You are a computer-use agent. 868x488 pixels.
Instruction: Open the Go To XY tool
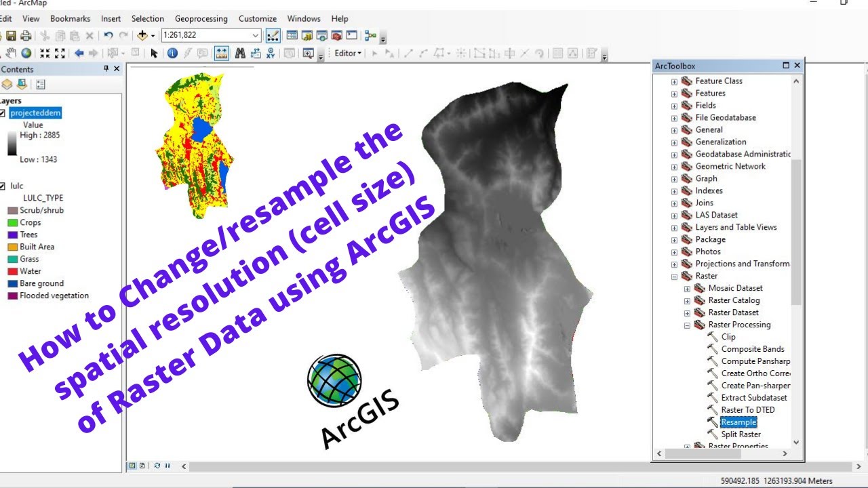pos(271,53)
